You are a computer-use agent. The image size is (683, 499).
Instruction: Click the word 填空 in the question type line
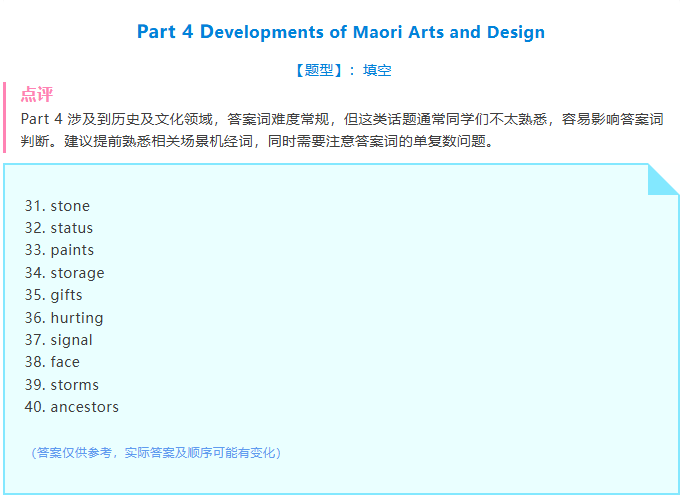pos(378,70)
